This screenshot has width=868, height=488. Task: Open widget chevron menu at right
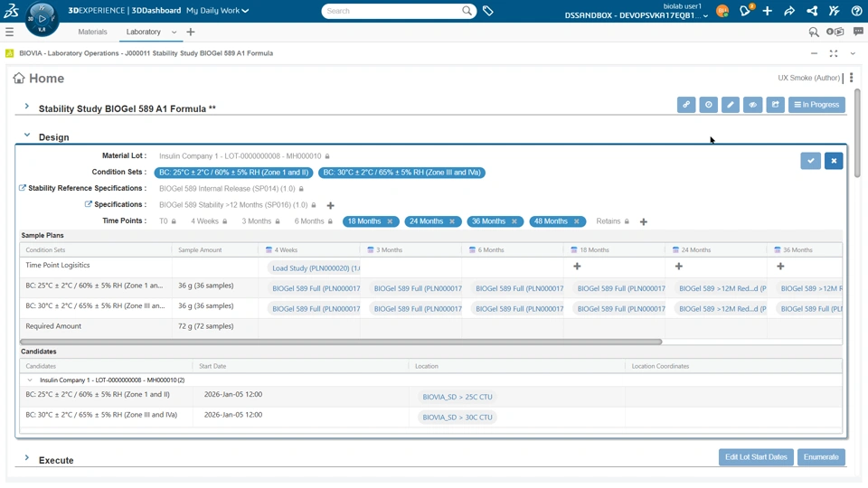click(x=853, y=53)
